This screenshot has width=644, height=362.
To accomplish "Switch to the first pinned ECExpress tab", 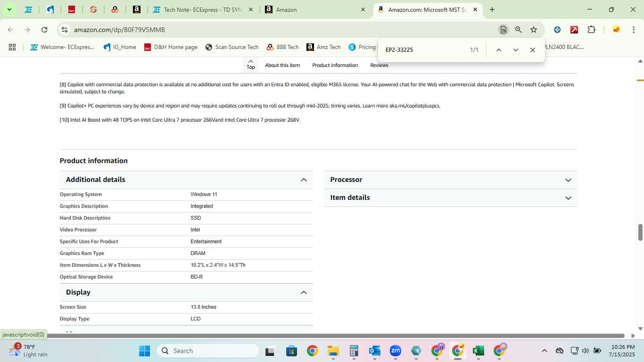I will coord(28,9).
